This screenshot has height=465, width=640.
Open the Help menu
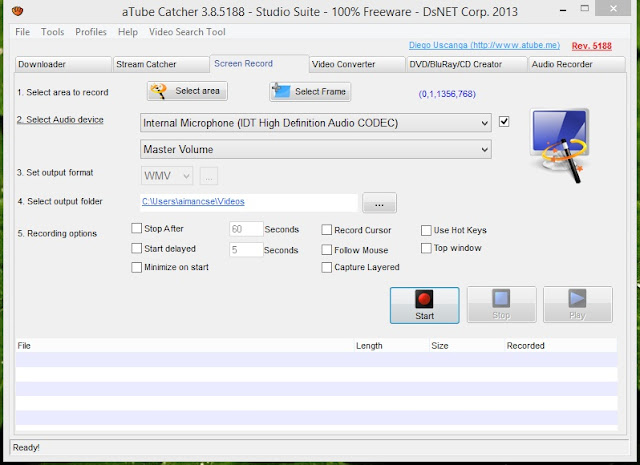(128, 32)
